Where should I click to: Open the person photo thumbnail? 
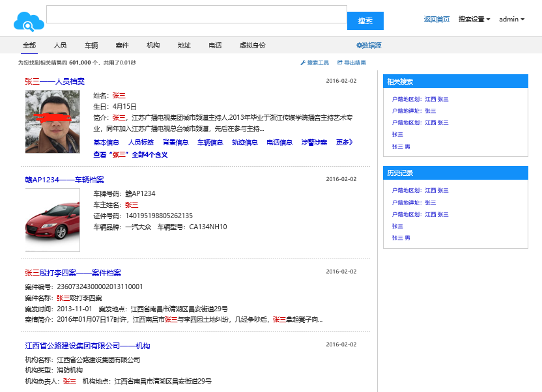(52, 122)
